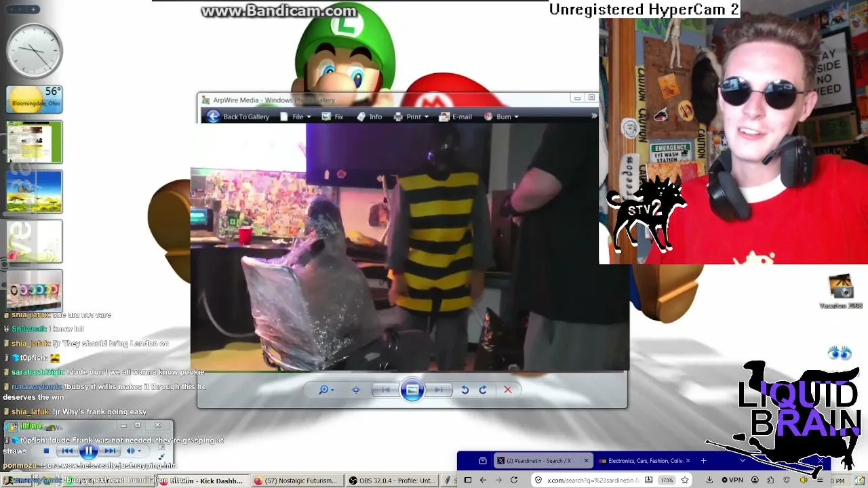
Task: Close the #sardinetin Search / X tab
Action: [x=587, y=461]
